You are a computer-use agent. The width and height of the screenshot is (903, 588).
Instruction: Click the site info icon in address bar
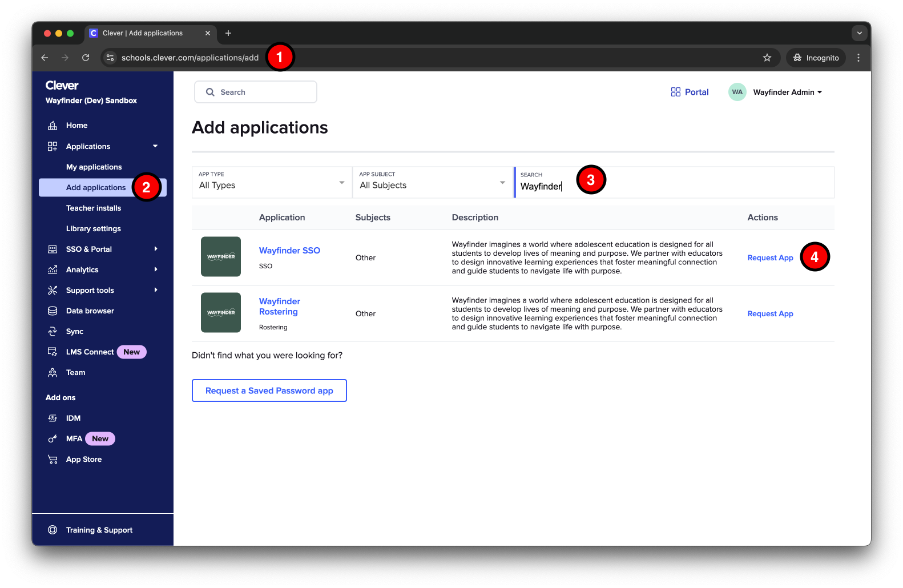coord(111,58)
